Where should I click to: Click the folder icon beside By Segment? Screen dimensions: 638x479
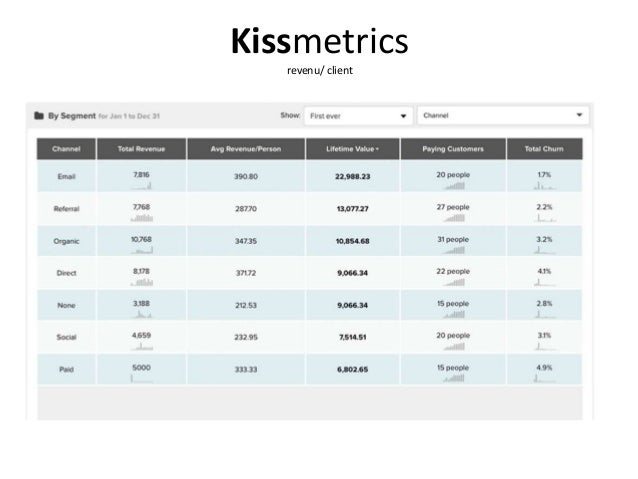tap(39, 116)
